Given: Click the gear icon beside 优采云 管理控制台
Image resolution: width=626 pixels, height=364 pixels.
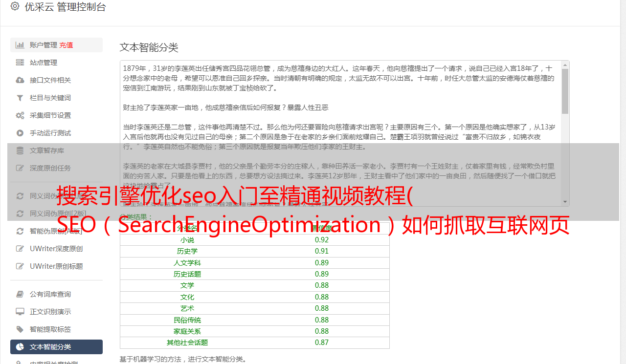Looking at the screenshot, I should (x=15, y=7).
